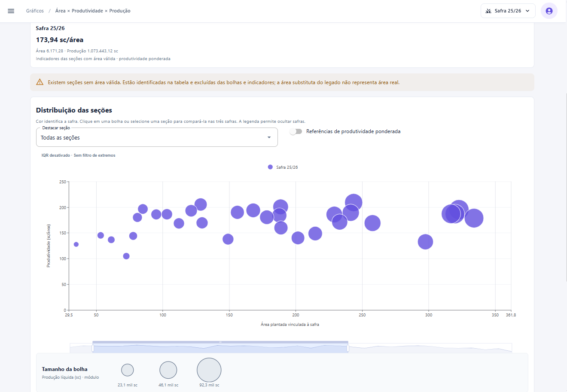Click the 92,3 mil sc size legend circle
The image size is (567, 392).
[x=209, y=370]
